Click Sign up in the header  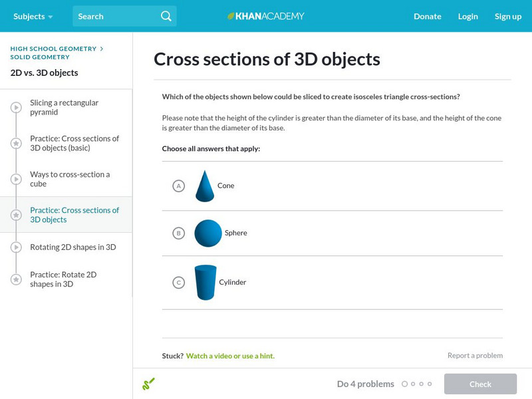point(508,16)
